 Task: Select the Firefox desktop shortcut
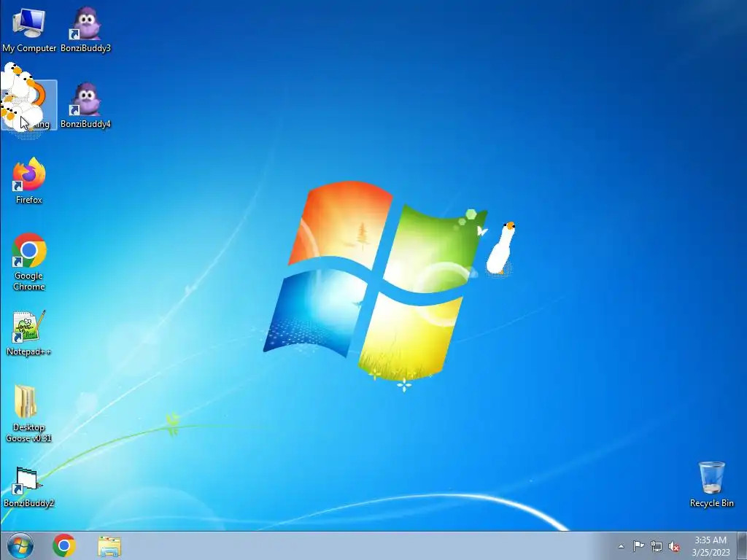click(28, 182)
